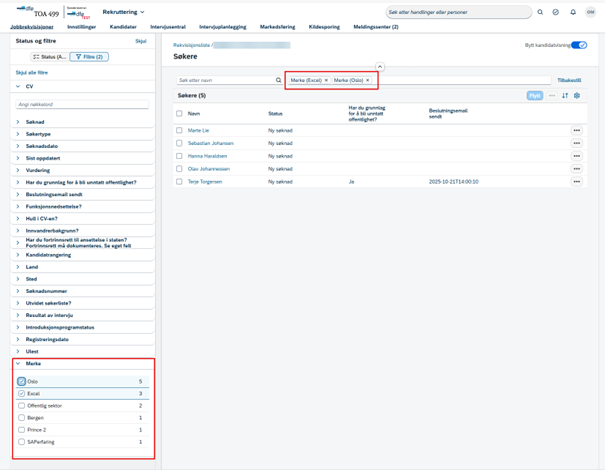
Task: Expand the Vurdering filter
Action: point(18,170)
